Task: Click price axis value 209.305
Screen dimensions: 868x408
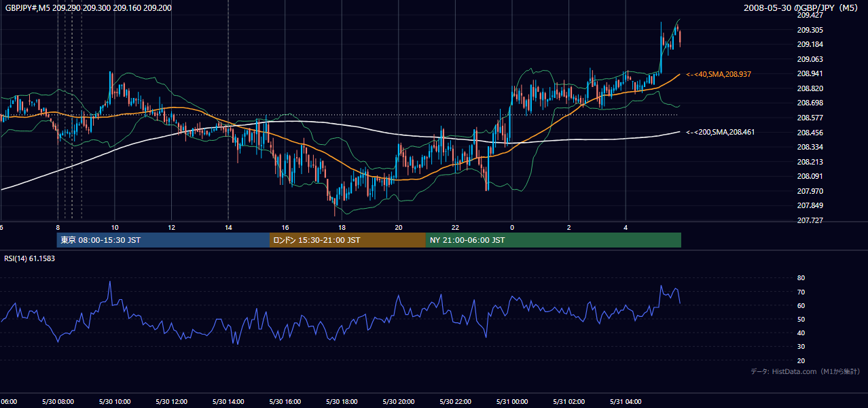Action: coord(810,30)
